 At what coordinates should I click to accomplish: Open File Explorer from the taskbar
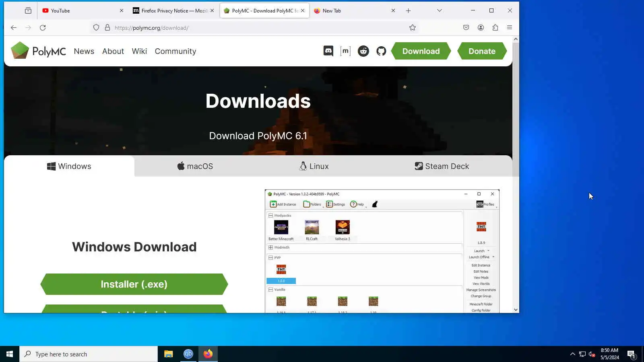coord(169,354)
